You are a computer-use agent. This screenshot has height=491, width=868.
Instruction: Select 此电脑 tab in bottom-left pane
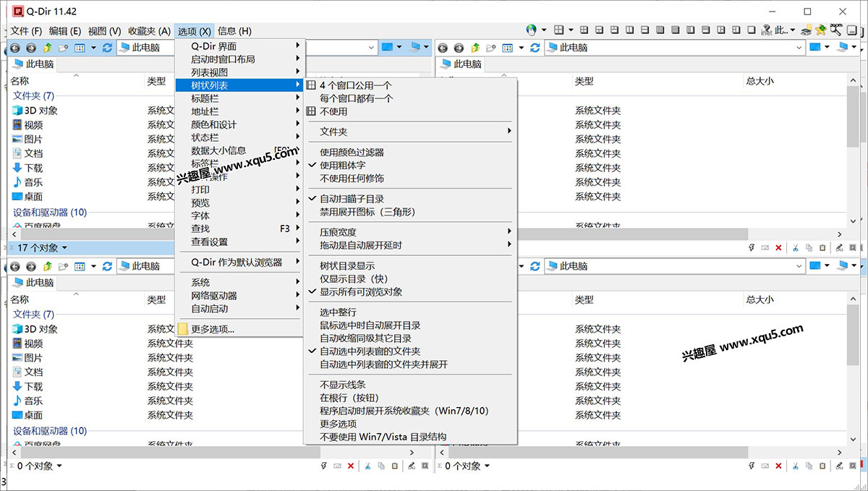click(34, 282)
